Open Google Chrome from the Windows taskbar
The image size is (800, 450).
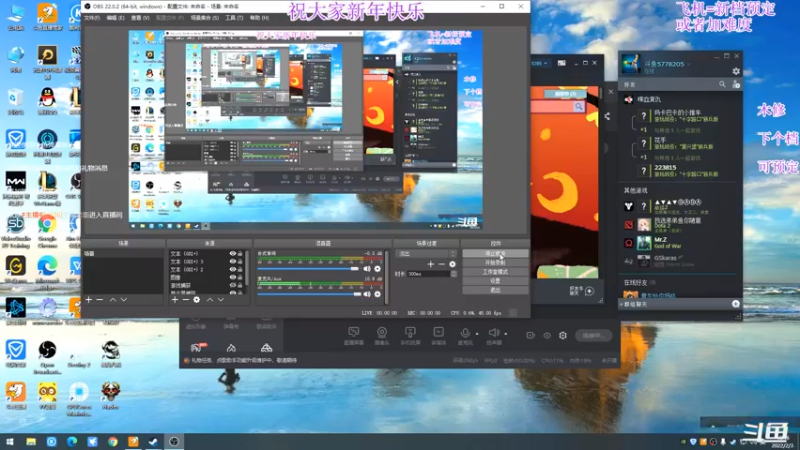[113, 442]
